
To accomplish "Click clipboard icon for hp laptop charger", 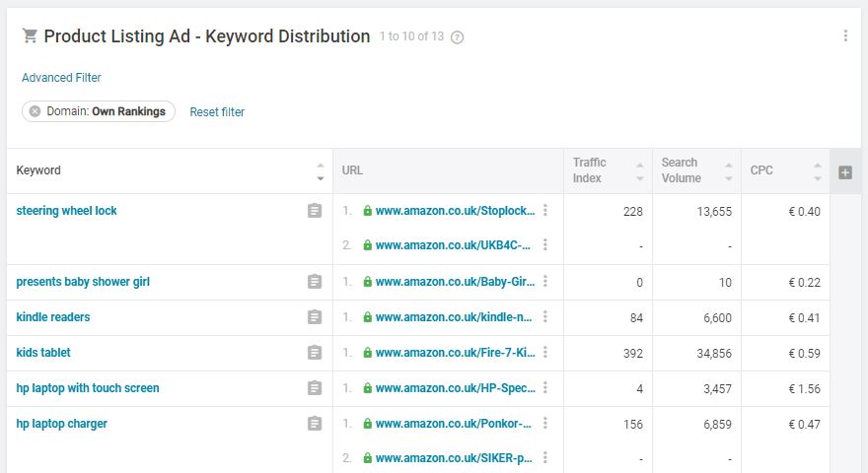I will [315, 424].
